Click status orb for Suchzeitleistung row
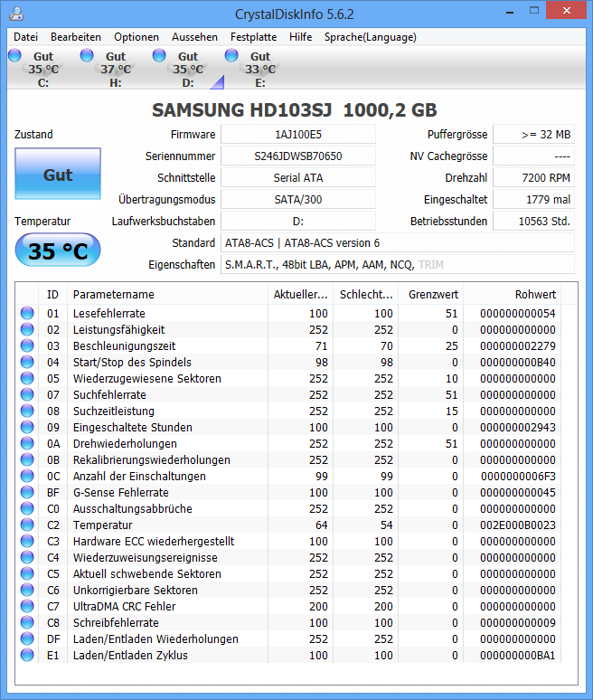This screenshot has width=593, height=700. [27, 411]
